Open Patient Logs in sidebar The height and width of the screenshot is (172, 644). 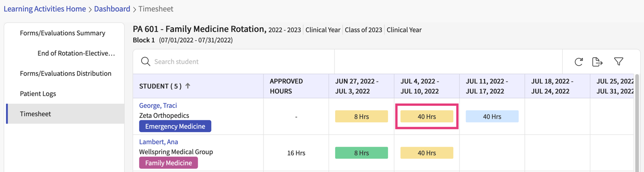[38, 93]
